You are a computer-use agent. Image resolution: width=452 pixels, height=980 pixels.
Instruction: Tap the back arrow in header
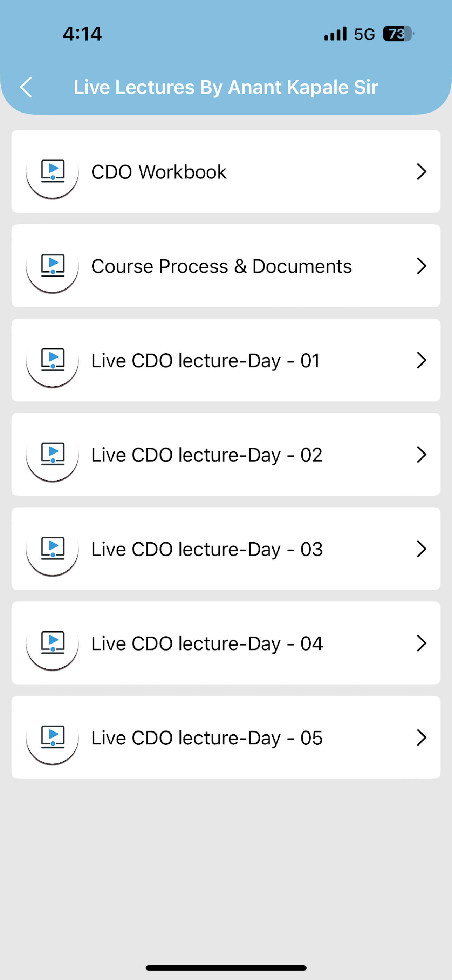pyautogui.click(x=26, y=87)
